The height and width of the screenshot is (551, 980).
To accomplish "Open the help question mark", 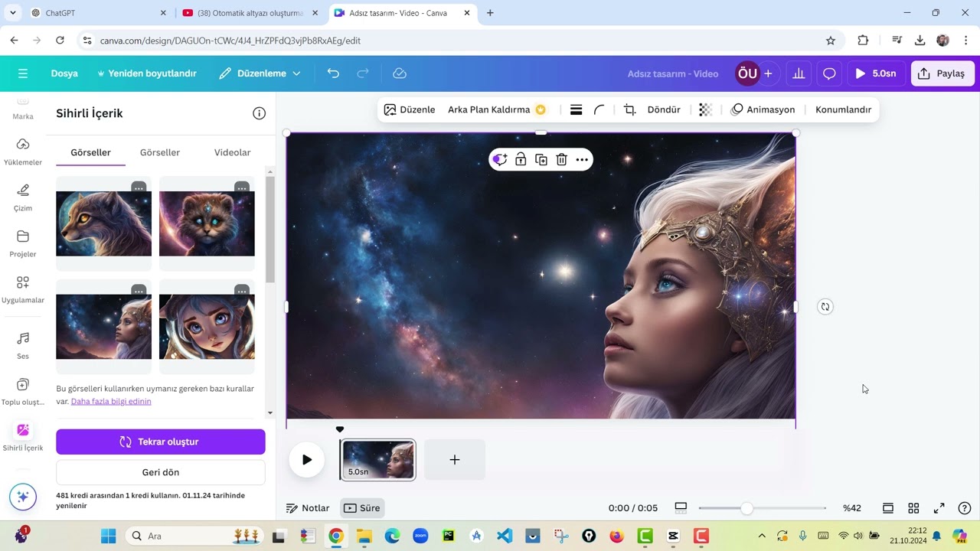I will [x=965, y=508].
